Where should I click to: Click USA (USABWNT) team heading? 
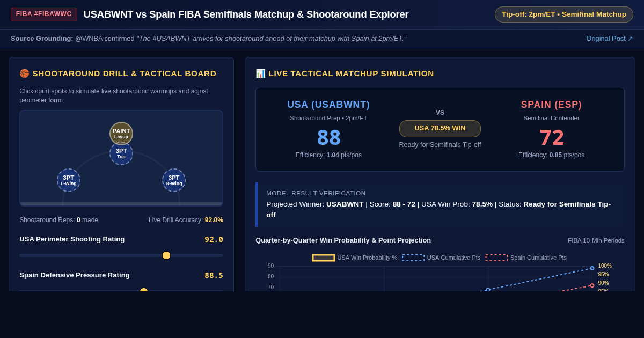click(x=328, y=105)
